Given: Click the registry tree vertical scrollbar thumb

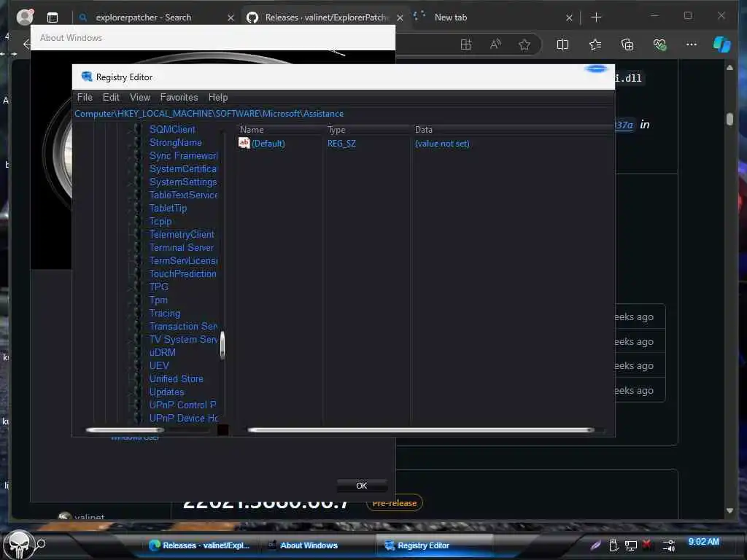Looking at the screenshot, I should click(222, 345).
